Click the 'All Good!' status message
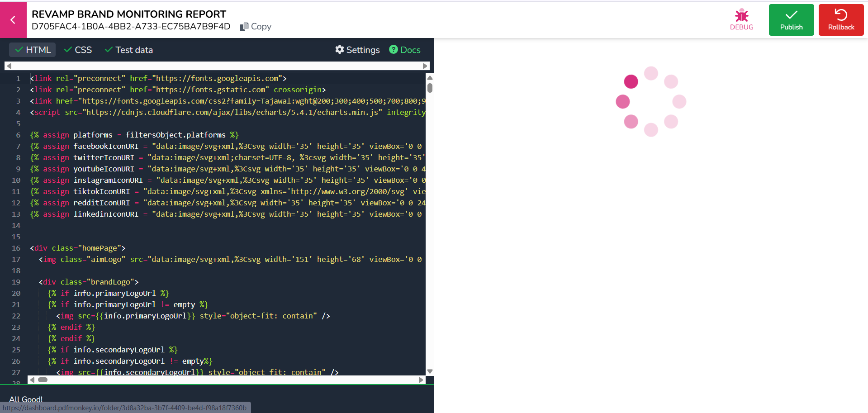868x413 pixels. [x=25, y=399]
